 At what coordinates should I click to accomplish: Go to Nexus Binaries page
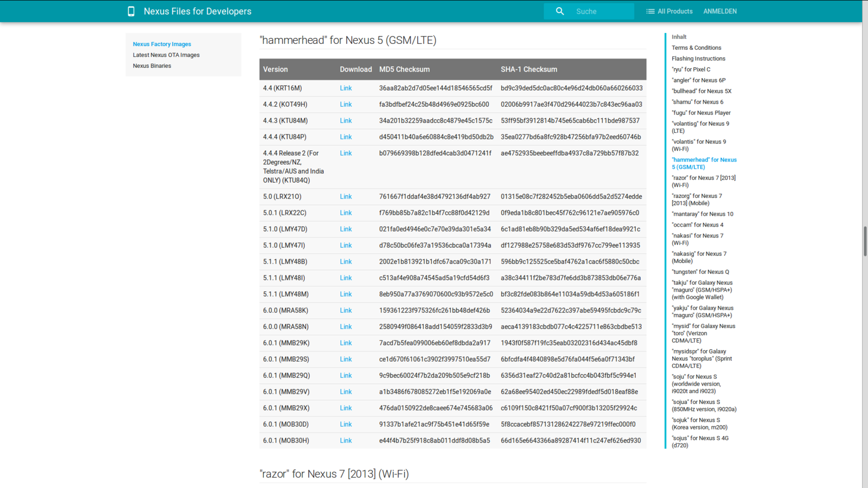[x=152, y=66]
